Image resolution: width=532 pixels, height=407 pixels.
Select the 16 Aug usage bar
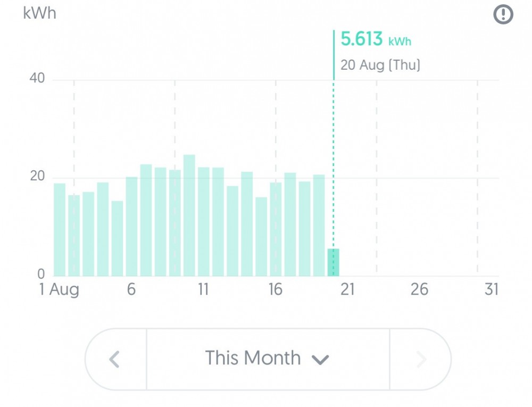tap(276, 229)
